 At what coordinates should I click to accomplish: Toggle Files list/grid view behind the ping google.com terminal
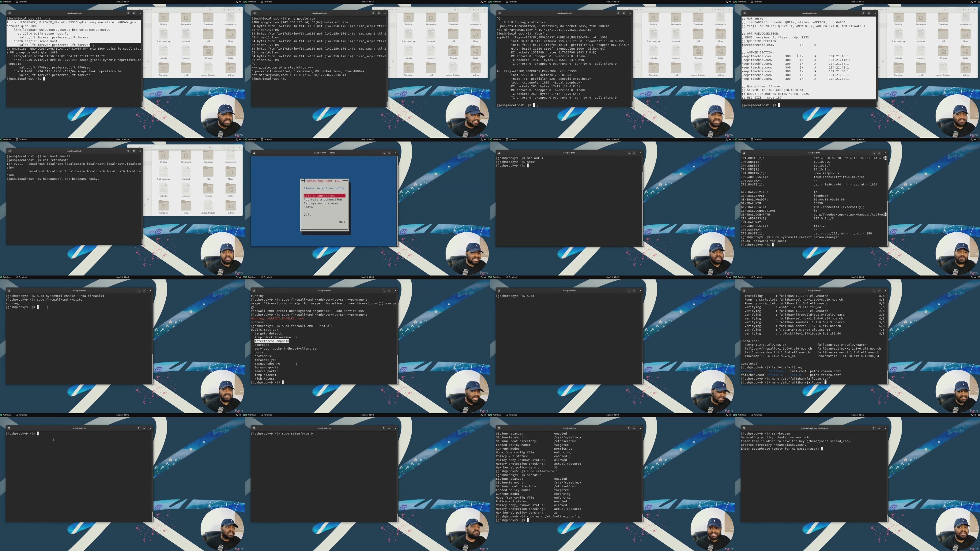(x=469, y=9)
